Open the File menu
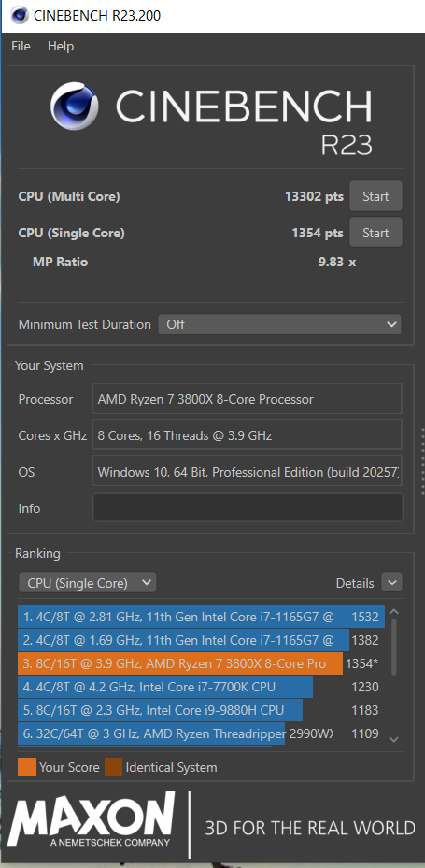 [x=21, y=47]
